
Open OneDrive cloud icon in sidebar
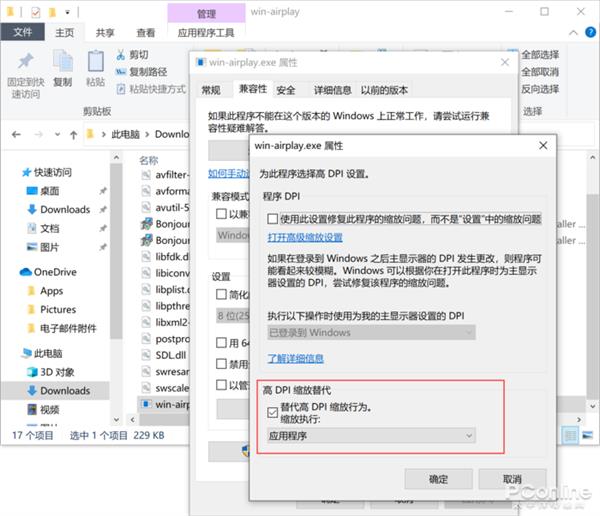click(25, 272)
